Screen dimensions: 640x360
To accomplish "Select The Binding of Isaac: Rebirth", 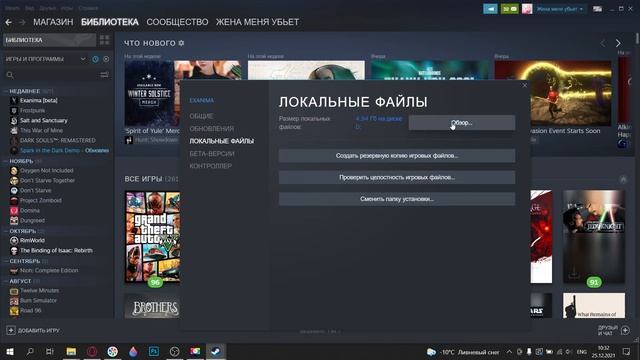I will pos(56,251).
